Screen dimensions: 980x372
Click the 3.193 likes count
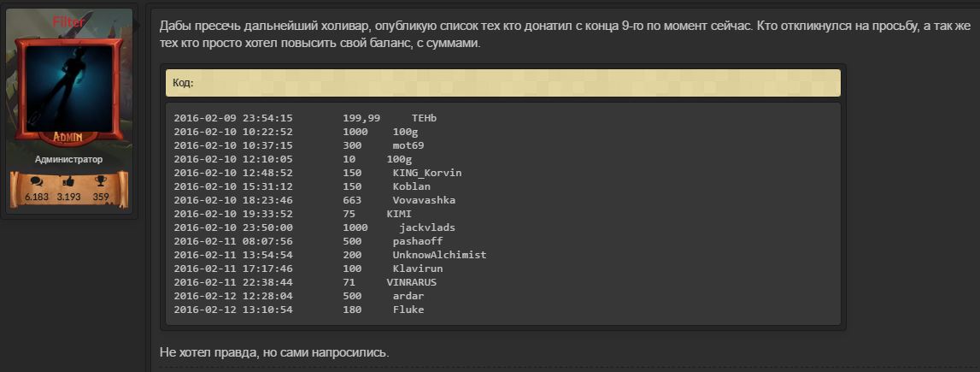68,197
